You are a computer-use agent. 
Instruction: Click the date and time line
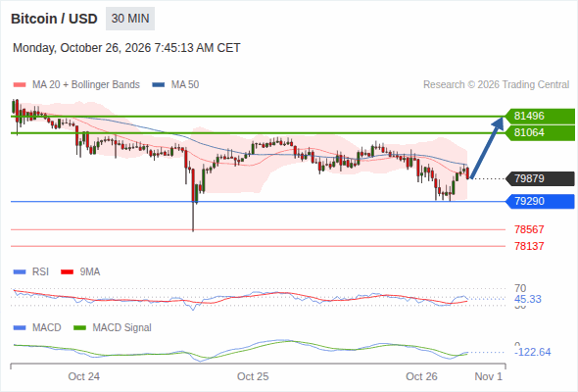pos(126,48)
